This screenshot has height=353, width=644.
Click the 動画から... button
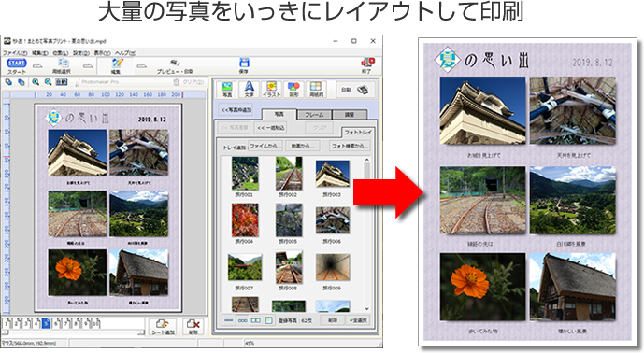[x=303, y=146]
